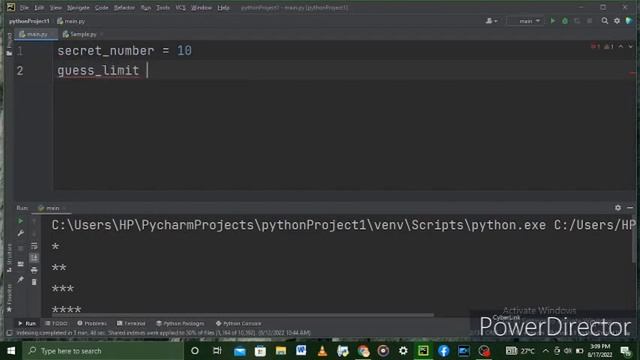
Task: Open the View menu
Action: pos(56,8)
